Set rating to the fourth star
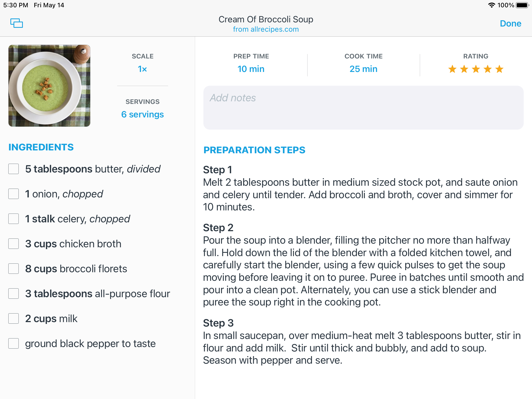This screenshot has height=399, width=532. tap(488, 69)
